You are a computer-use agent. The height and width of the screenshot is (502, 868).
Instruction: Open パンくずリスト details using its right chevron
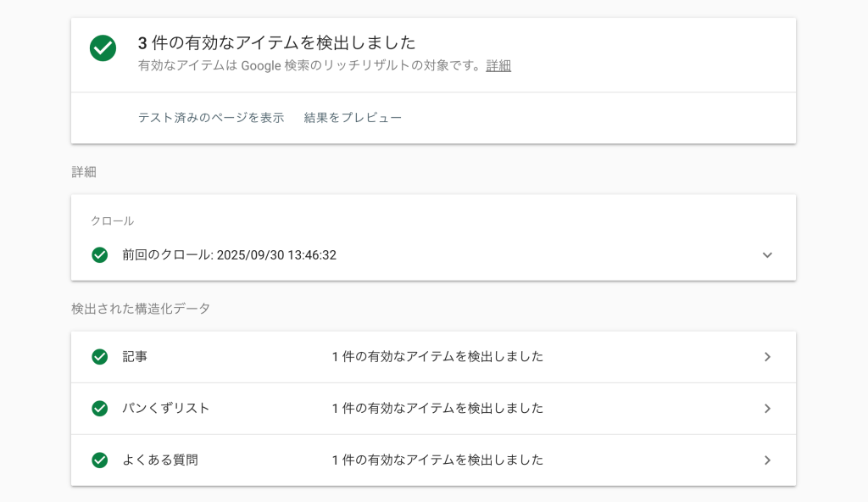coord(767,409)
